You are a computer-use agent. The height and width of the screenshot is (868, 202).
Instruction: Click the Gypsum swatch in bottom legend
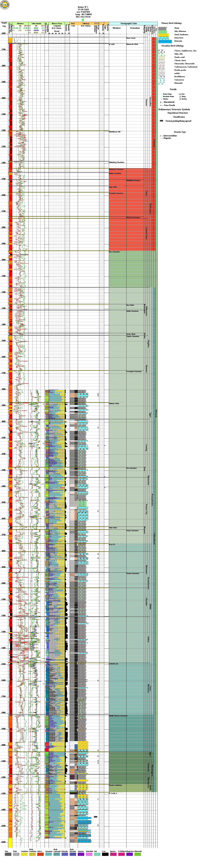81,854
